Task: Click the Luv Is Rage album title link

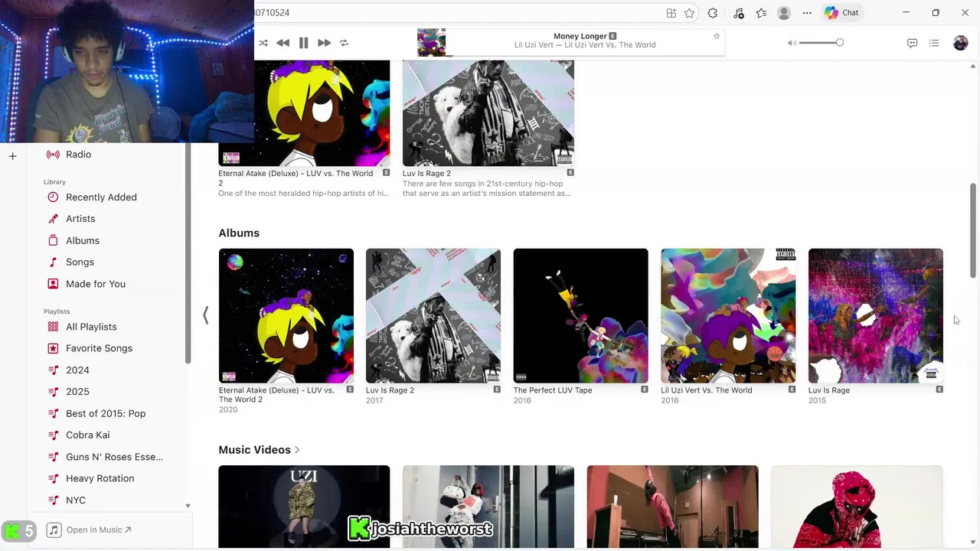Action: click(829, 390)
